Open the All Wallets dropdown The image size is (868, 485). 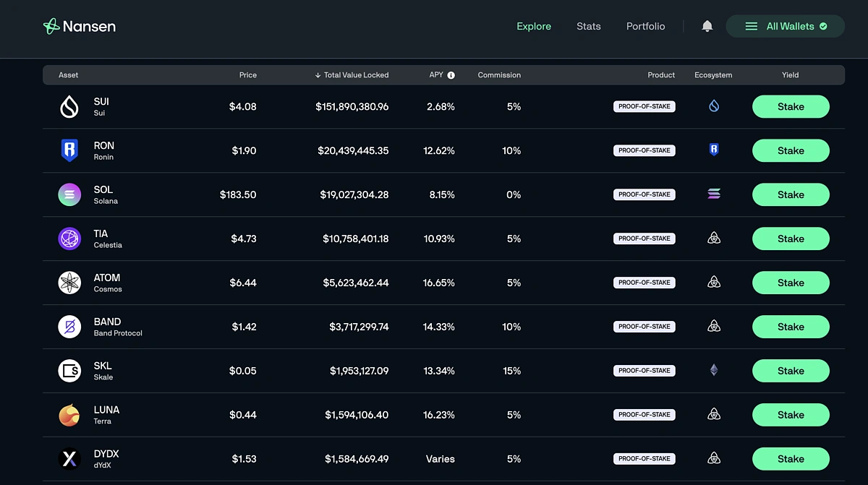[786, 26]
